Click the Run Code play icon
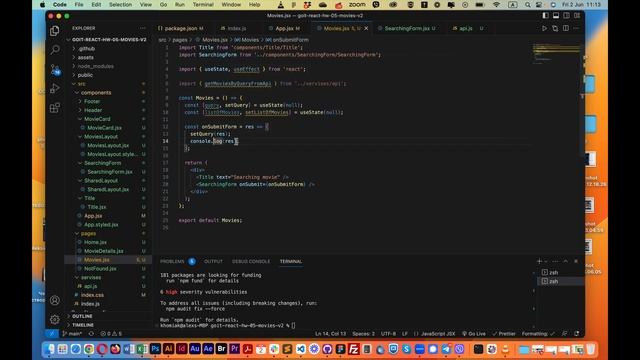 (x=544, y=28)
